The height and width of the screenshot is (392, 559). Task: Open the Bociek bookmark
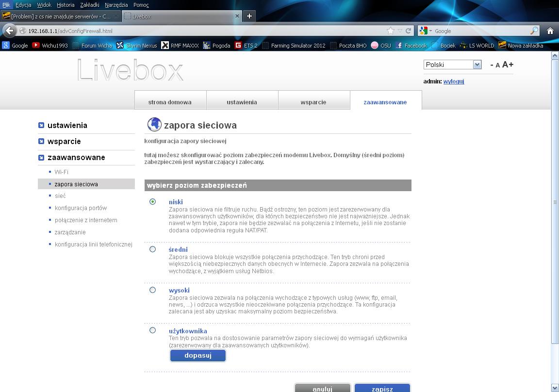point(444,45)
